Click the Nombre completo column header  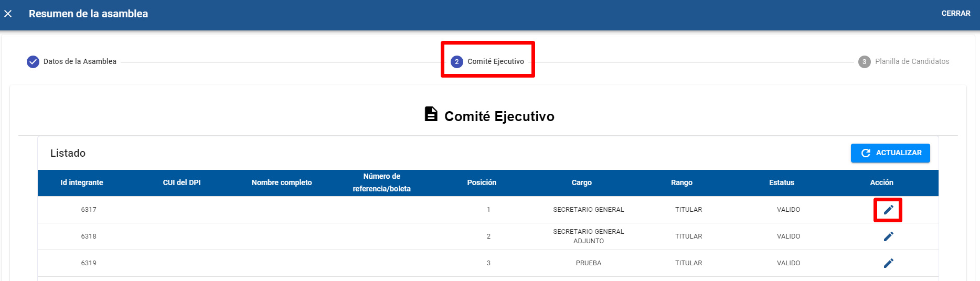tap(282, 182)
